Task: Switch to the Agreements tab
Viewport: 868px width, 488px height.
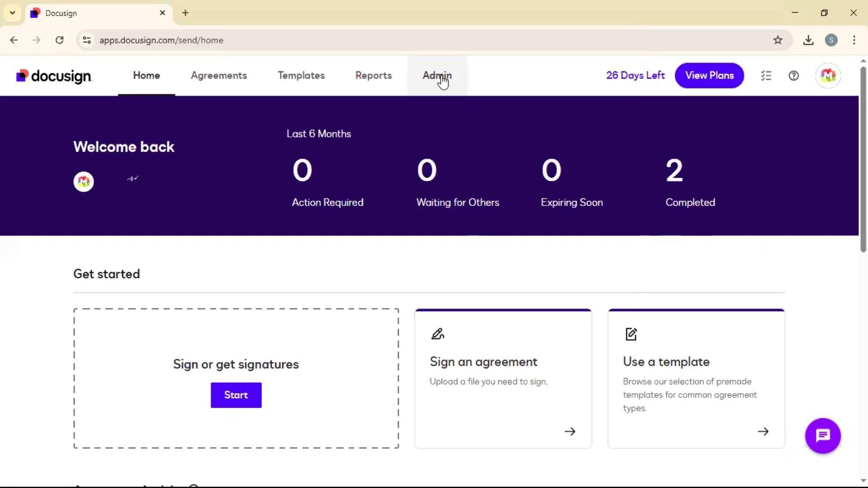Action: point(219,75)
